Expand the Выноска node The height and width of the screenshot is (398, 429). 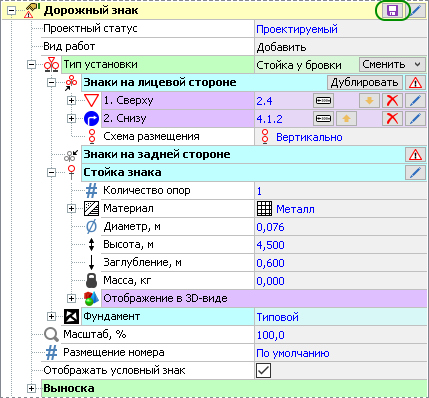tap(32, 388)
